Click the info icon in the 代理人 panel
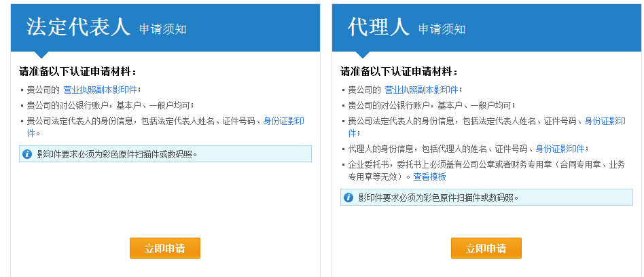The image size is (644, 277). point(348,198)
